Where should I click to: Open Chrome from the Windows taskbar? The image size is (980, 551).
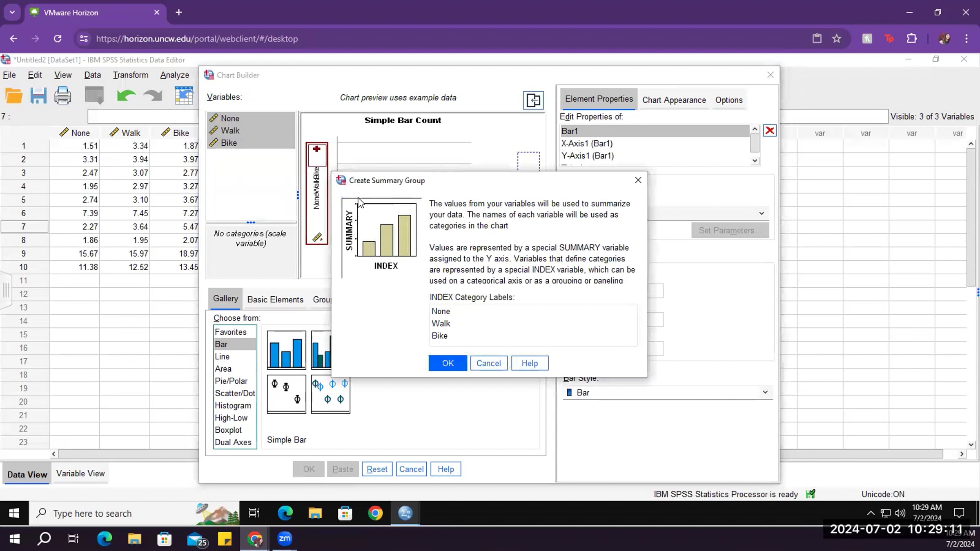(x=375, y=513)
